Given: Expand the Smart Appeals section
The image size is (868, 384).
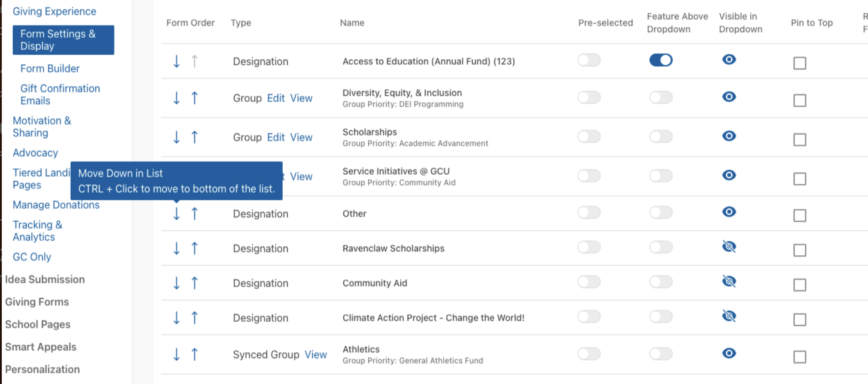Looking at the screenshot, I should click(41, 347).
